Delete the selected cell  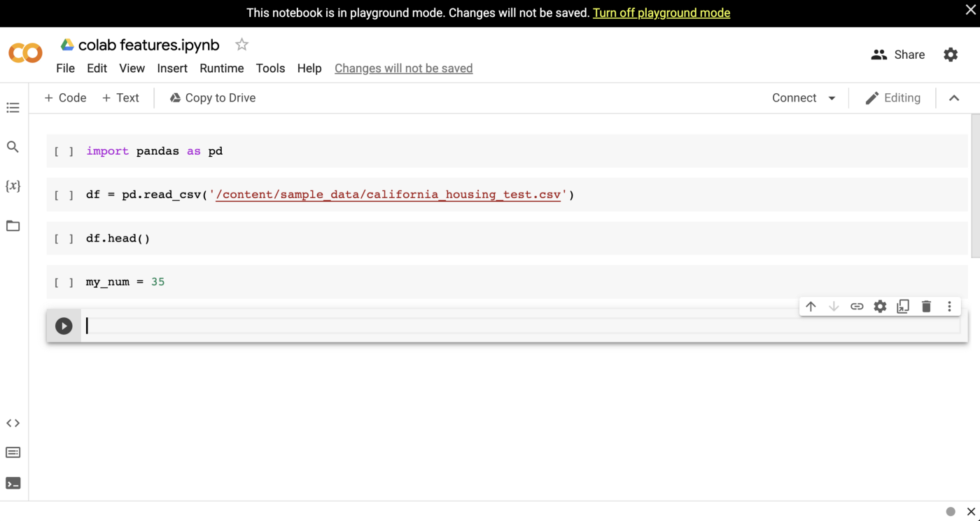point(926,306)
